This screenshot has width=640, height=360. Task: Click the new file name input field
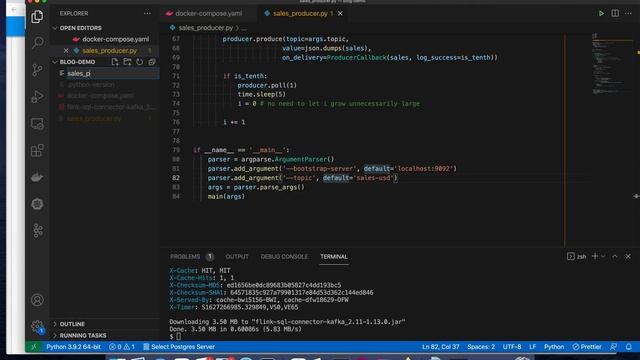click(113, 73)
